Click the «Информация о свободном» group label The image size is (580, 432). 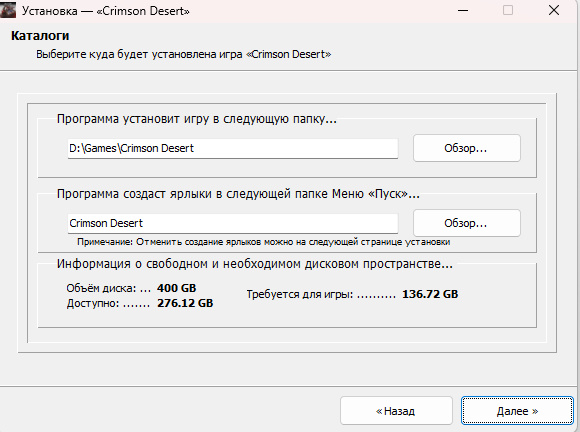(x=255, y=264)
